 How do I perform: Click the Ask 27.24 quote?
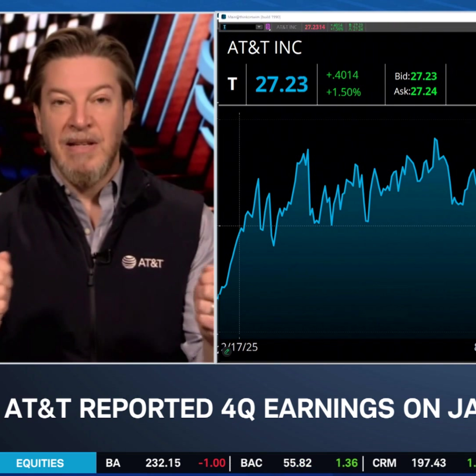(x=415, y=91)
